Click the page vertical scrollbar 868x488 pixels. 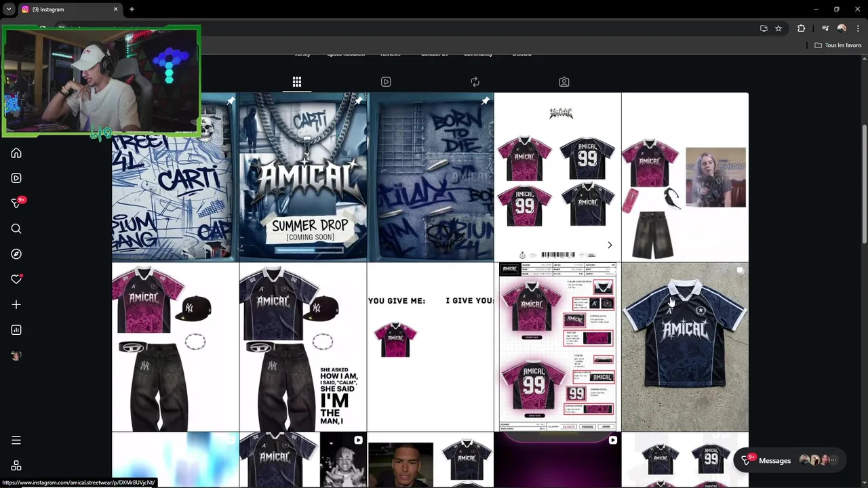(864, 183)
